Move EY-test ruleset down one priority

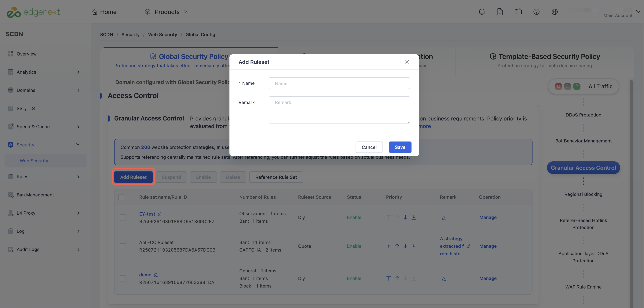tap(405, 217)
